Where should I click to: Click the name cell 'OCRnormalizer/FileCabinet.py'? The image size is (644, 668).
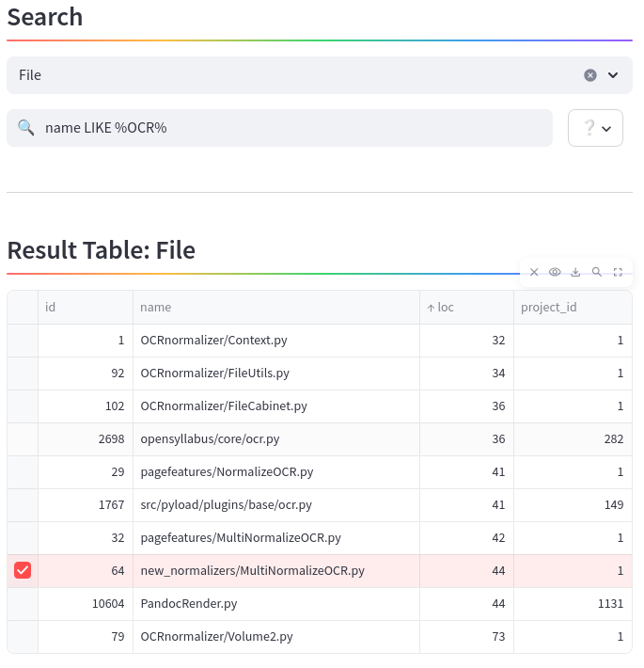click(275, 406)
